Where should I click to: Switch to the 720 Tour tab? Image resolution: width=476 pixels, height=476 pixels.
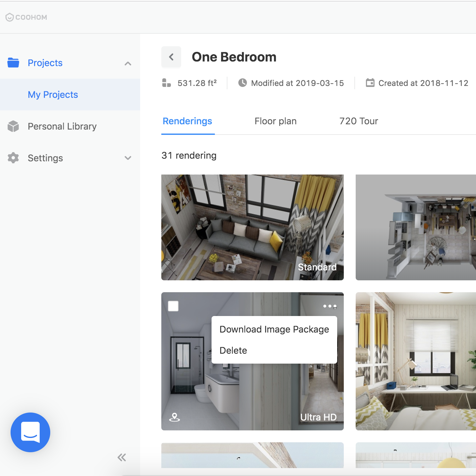(x=359, y=121)
